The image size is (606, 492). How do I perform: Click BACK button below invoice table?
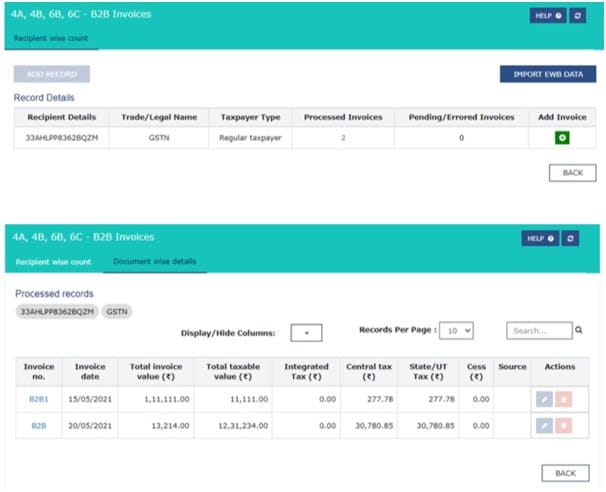pyautogui.click(x=565, y=472)
